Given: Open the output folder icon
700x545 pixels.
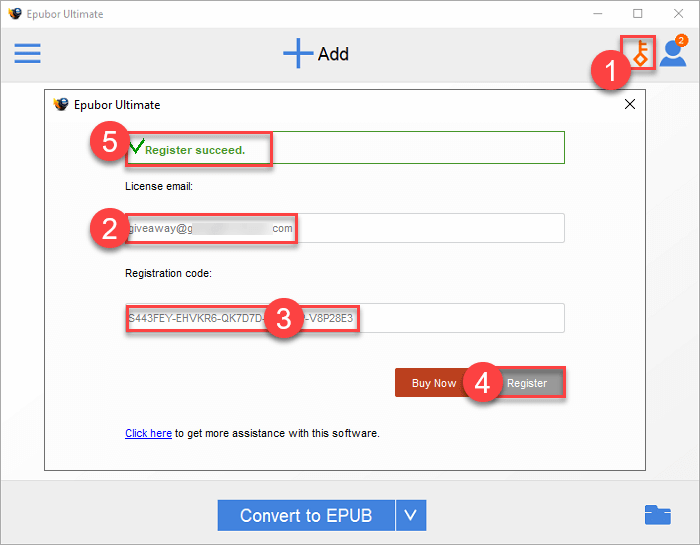Looking at the screenshot, I should click(x=657, y=515).
